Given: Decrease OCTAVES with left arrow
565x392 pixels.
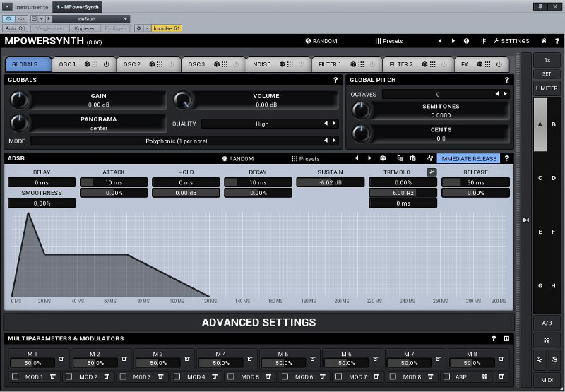Looking at the screenshot, I should tap(497, 94).
